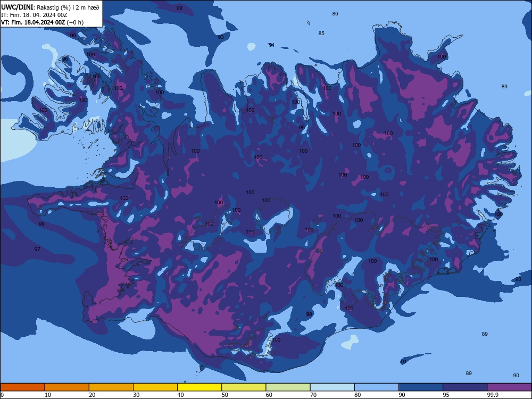This screenshot has width=532, height=399.
Task: Pick the light green 60–70 legend swatch
Action: pos(288,387)
